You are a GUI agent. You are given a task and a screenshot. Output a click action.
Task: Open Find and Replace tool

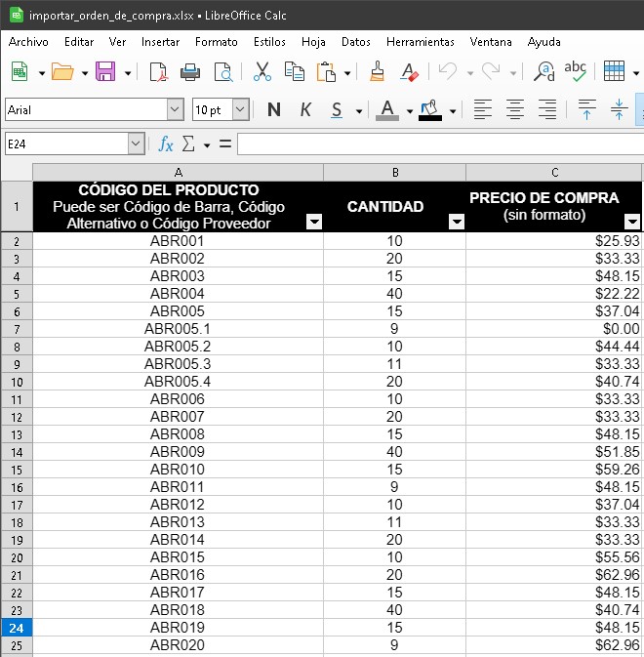(x=543, y=71)
